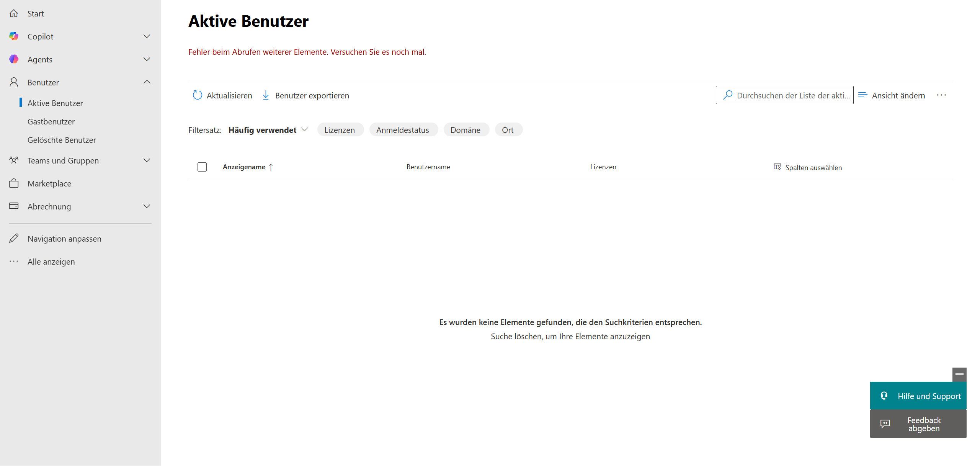Click the magnifier icon in search box

(727, 95)
